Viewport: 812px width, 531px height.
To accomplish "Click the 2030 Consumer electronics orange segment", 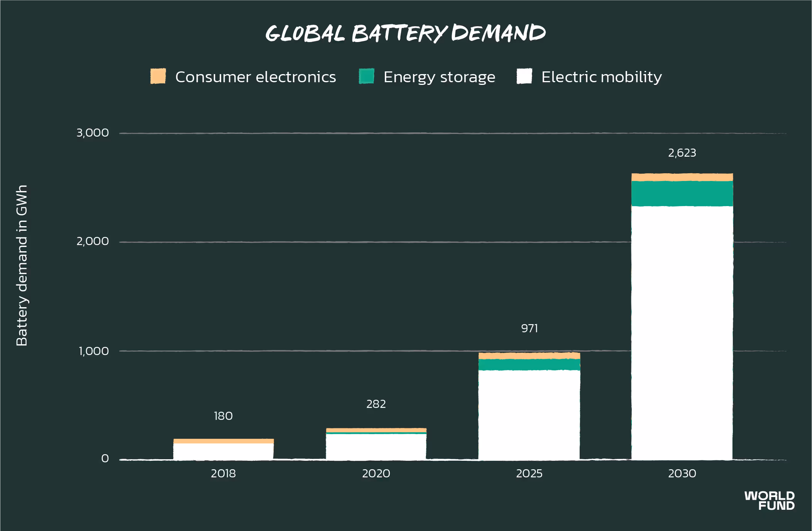I will [x=682, y=177].
